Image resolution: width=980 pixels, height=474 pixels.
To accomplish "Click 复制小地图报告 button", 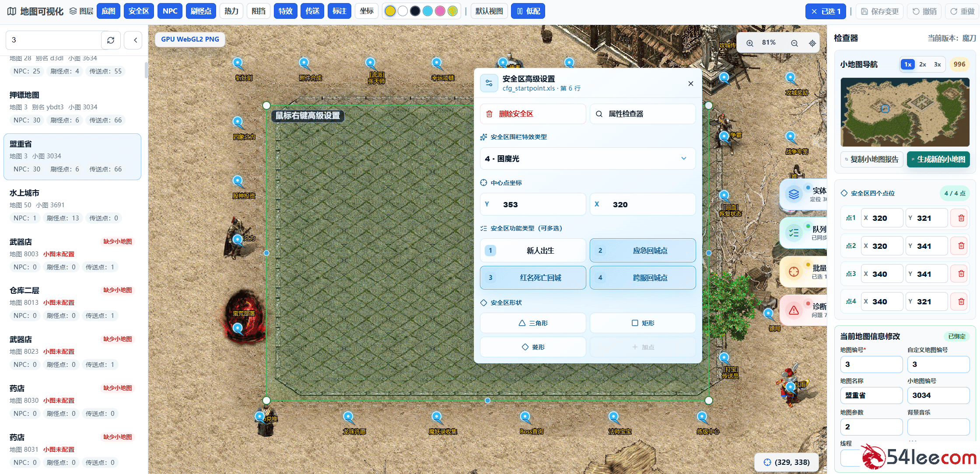I will tap(872, 160).
